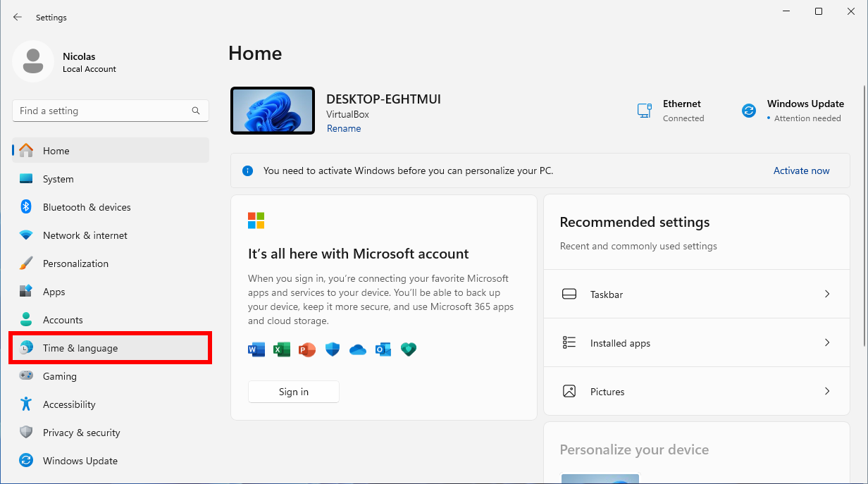Expand the Taskbar recommended setting chevron
This screenshot has width=868, height=484.
[x=827, y=294]
